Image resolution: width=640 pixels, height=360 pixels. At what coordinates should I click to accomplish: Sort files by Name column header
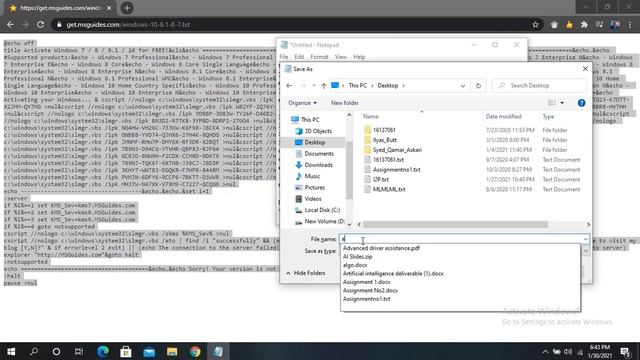point(371,117)
